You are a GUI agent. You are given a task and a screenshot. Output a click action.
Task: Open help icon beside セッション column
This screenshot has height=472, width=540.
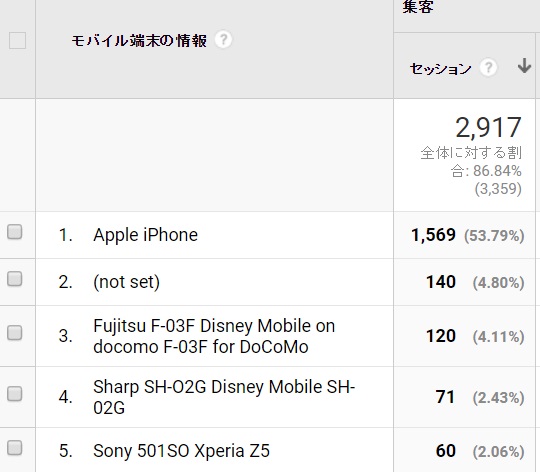coord(488,67)
